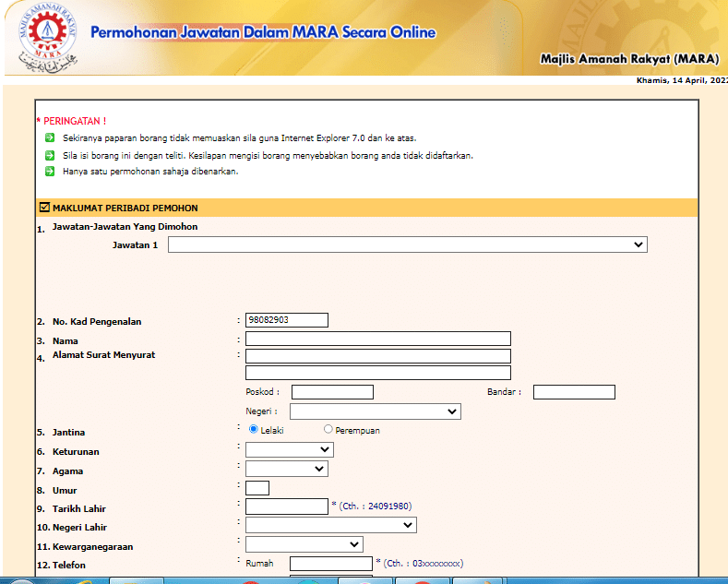Click the Poskod input box
Image resolution: width=728 pixels, height=584 pixels.
point(332,392)
